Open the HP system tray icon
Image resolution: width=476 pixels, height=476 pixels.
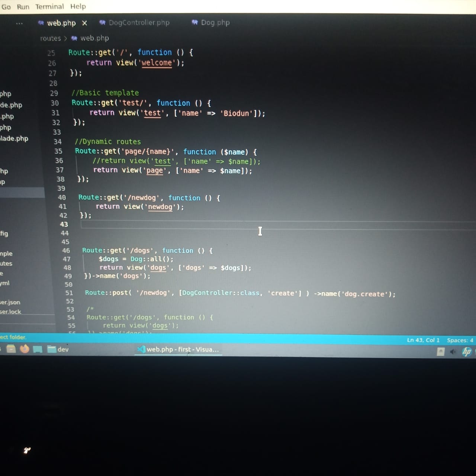coord(467,351)
